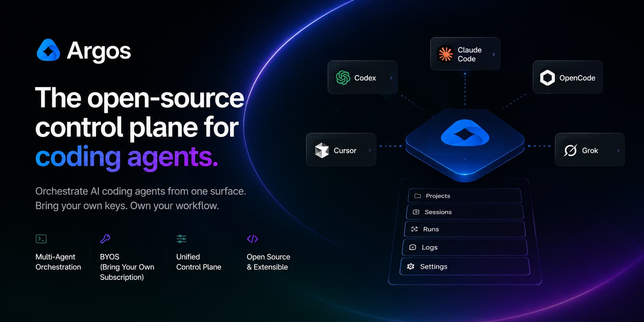Click the Codex knot logo icon
Screen dimensions: 644x322
[343, 78]
